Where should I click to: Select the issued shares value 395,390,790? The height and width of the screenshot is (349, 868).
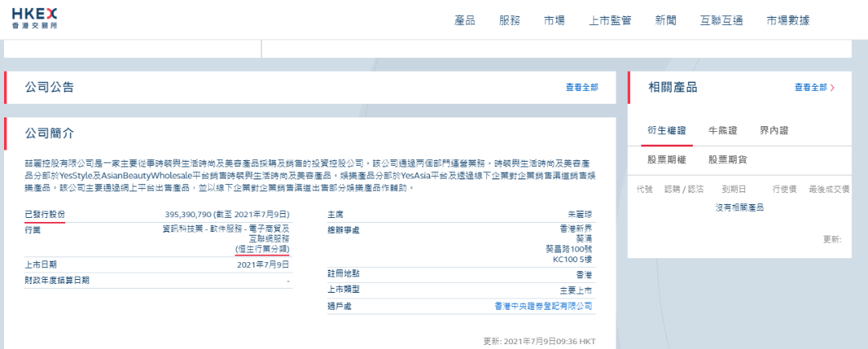(188, 215)
